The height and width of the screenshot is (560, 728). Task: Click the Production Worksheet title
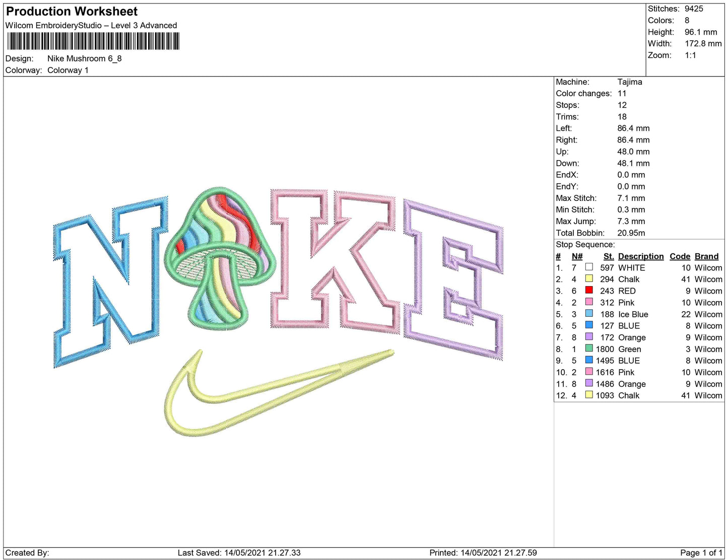tap(72, 12)
